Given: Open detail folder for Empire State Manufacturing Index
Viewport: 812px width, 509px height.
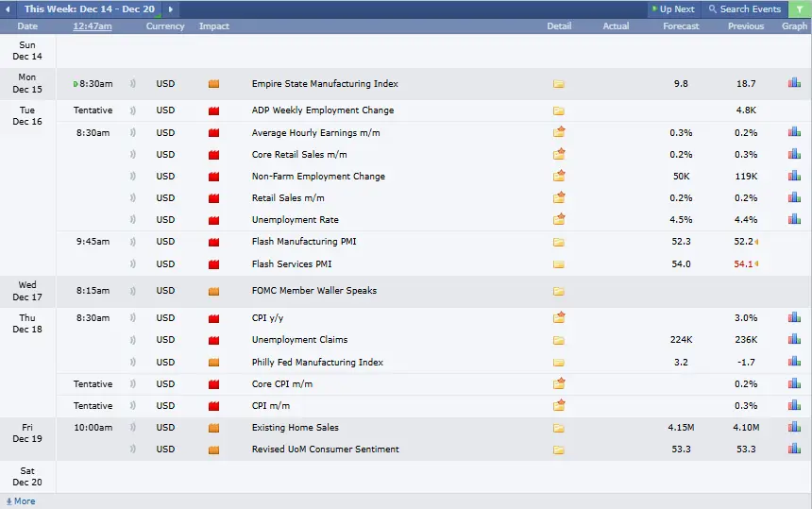Looking at the screenshot, I should point(558,84).
